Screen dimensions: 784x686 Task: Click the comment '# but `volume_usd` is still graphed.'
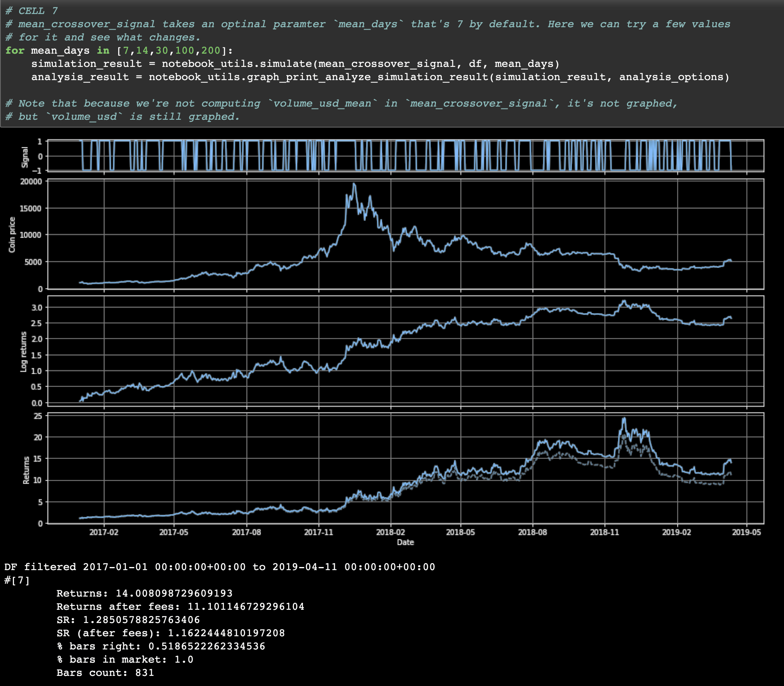pyautogui.click(x=122, y=117)
